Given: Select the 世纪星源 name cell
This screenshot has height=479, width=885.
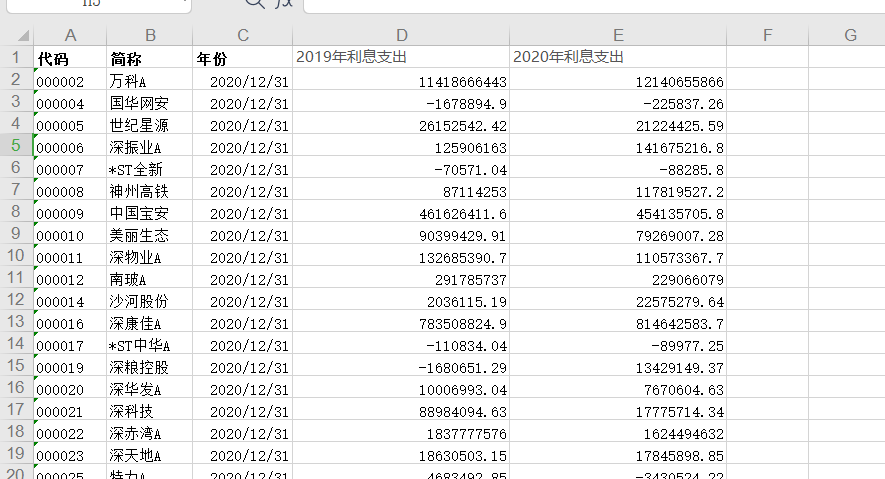Looking at the screenshot, I should pyautogui.click(x=150, y=123).
